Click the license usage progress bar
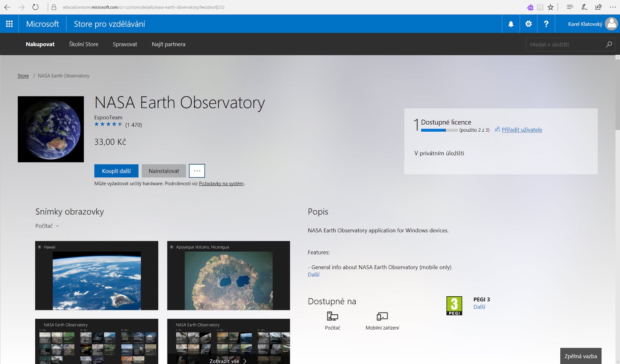The height and width of the screenshot is (364, 620). coord(439,130)
